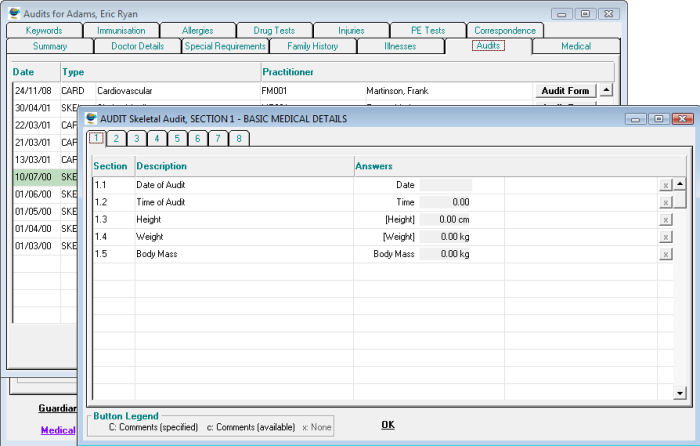Click the practitioner code FM001
Viewport: 700px width, 446px height.
coord(274,91)
